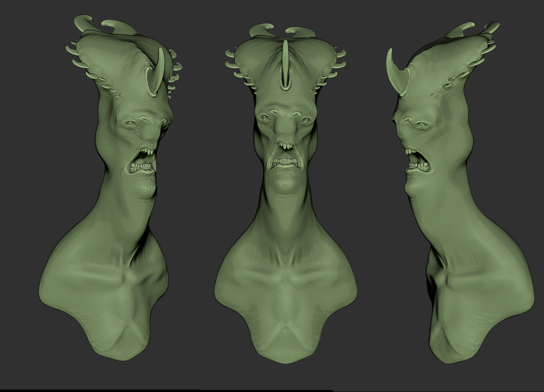544x392 pixels.
Task: Click the brow of the left three-quarter model
Action: (x=137, y=113)
